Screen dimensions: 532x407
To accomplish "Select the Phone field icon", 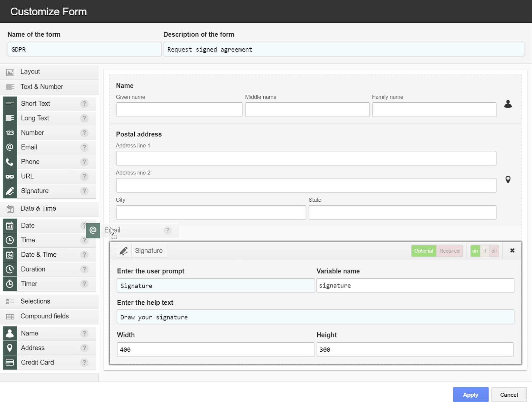I will coord(10,162).
